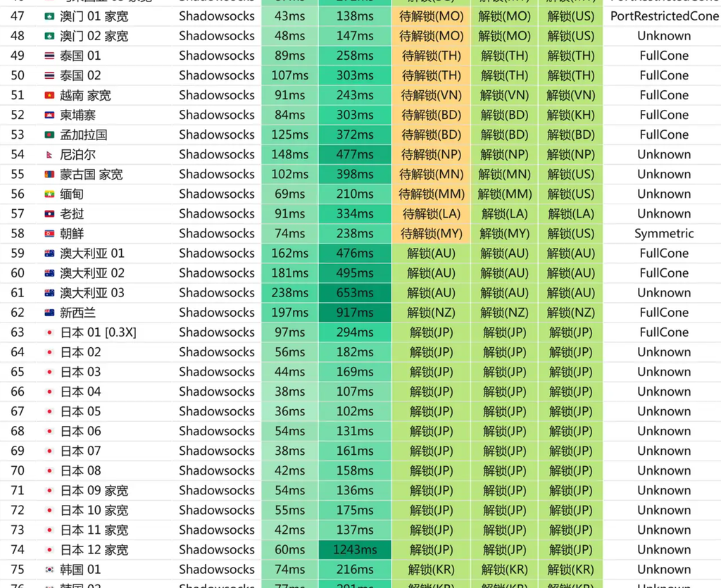
Task: Click the Japan flag beside 日本 01 [0.3X]
Action: [x=49, y=333]
